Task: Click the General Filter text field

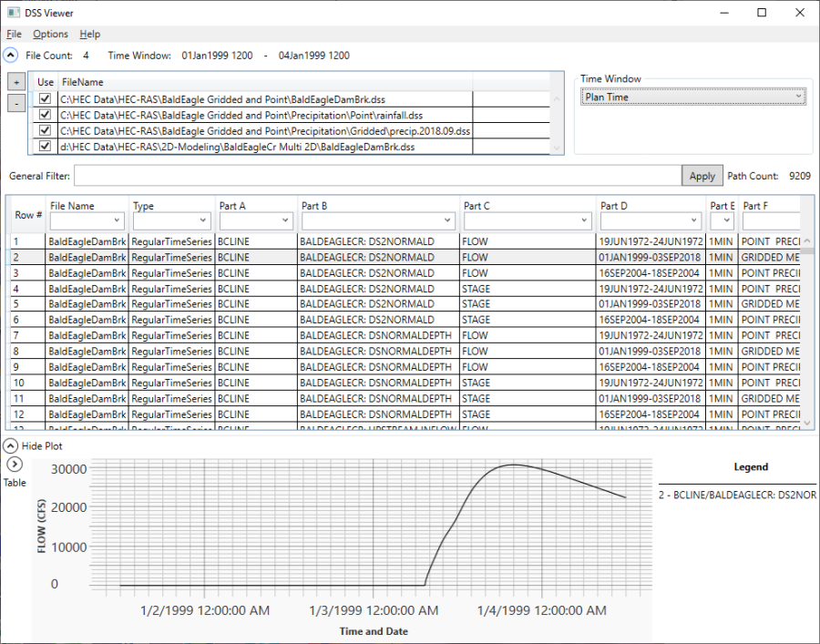Action: coord(377,176)
